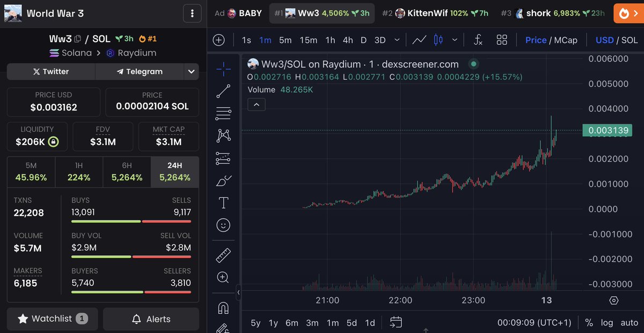This screenshot has height=333, width=644.
Task: Copy the Ww3 token address
Action: tap(78, 39)
